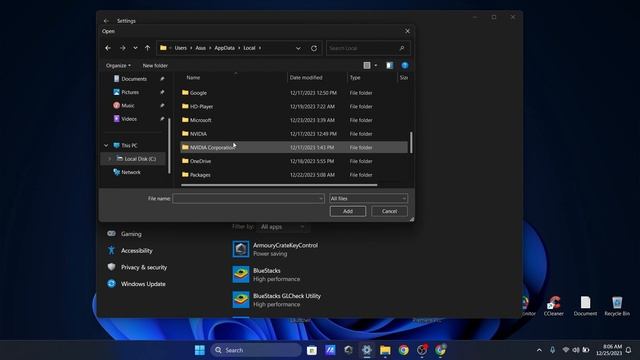Go up one folder level
The image size is (640, 360).
coord(147,48)
